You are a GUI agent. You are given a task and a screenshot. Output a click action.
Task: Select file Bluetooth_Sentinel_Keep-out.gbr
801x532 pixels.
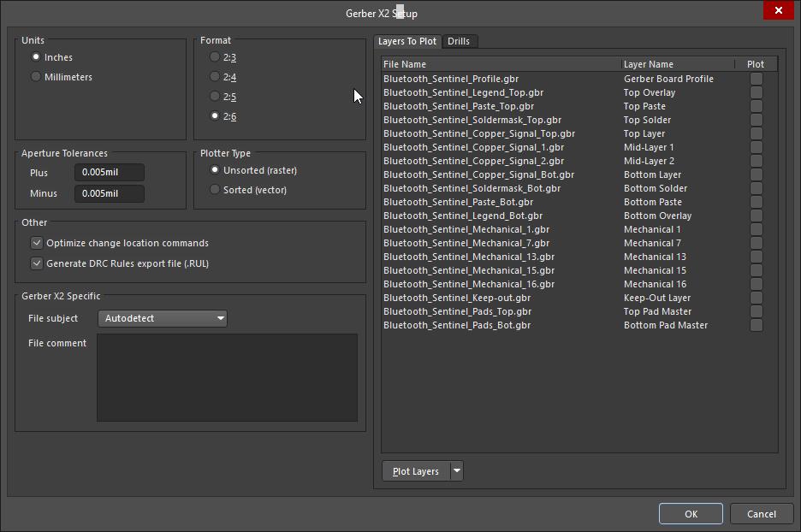tap(457, 298)
